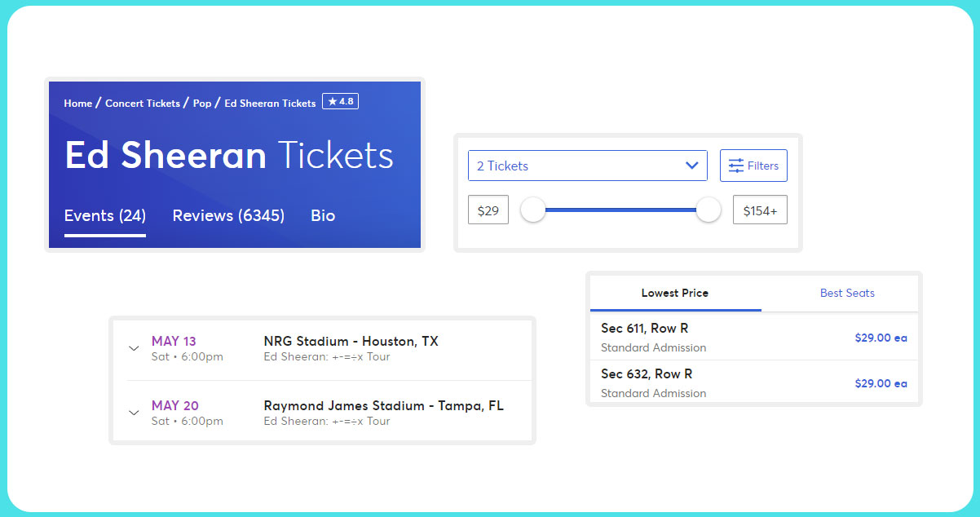Image resolution: width=980 pixels, height=517 pixels.
Task: Choose the Sec 632, Row R listing
Action: (x=754, y=382)
